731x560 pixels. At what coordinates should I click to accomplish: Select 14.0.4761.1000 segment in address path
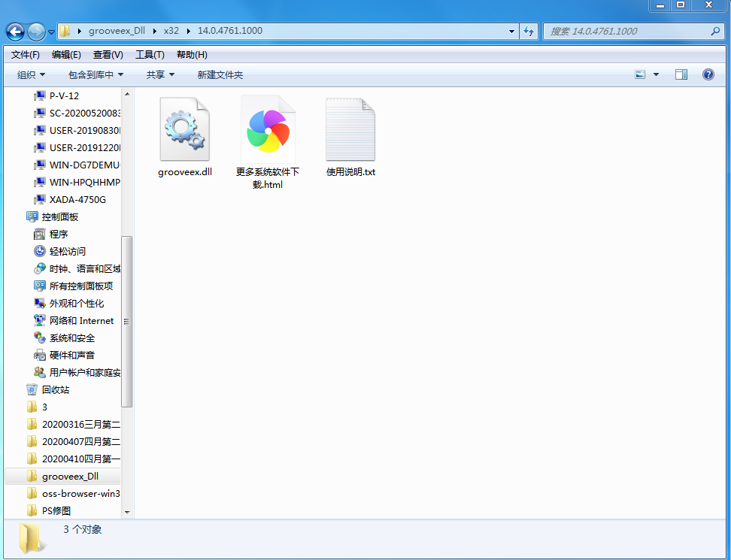tap(230, 31)
